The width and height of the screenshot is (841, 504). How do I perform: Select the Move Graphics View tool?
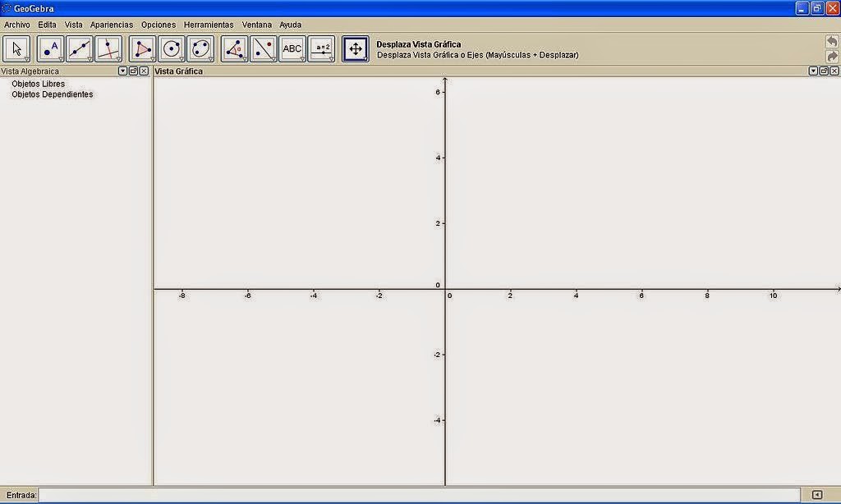coord(356,49)
